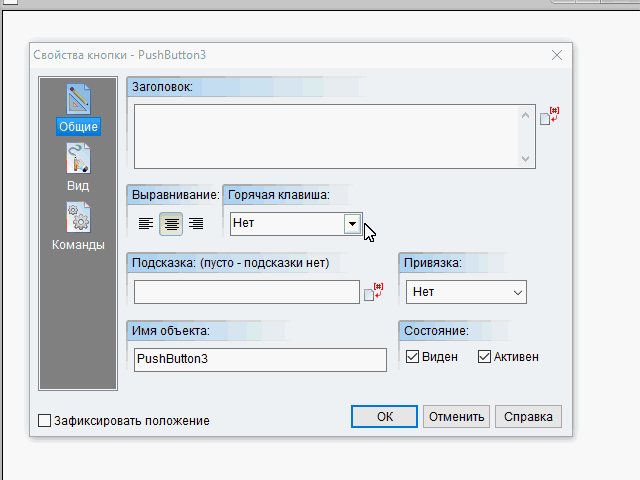Insert variable icon beside Заголовок field
This screenshot has width=640, height=480.
tap(549, 116)
